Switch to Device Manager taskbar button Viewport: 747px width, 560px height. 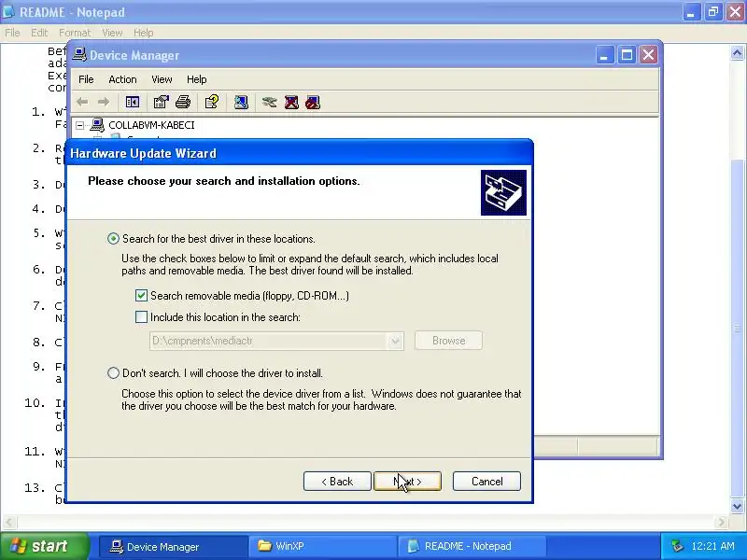(173, 546)
